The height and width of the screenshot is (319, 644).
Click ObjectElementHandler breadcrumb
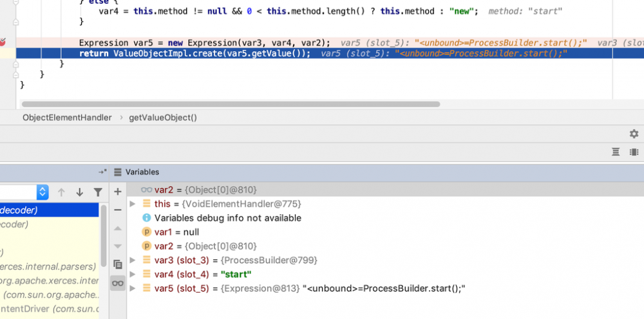tap(67, 118)
